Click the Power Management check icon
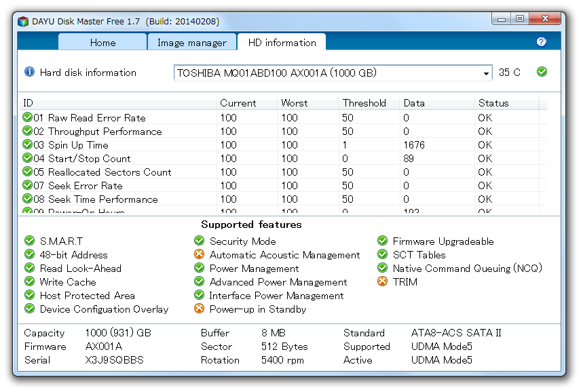The image size is (581, 392). pyautogui.click(x=199, y=268)
